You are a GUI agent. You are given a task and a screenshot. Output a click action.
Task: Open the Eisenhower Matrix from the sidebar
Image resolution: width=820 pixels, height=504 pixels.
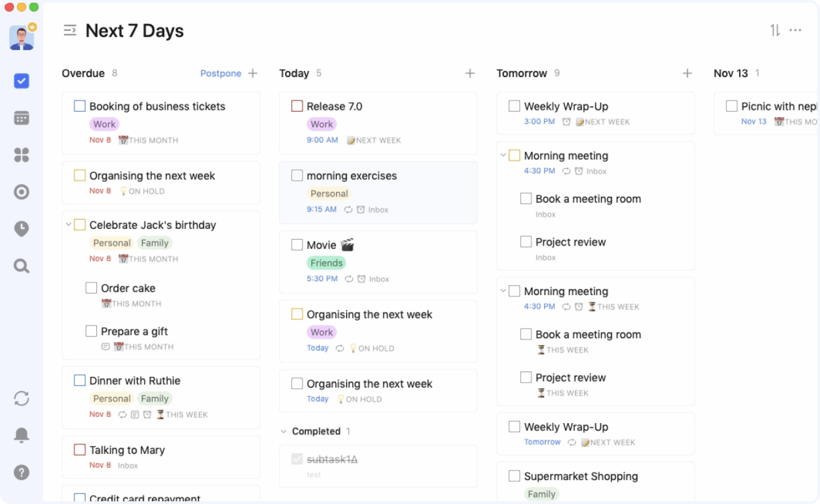coord(21,155)
